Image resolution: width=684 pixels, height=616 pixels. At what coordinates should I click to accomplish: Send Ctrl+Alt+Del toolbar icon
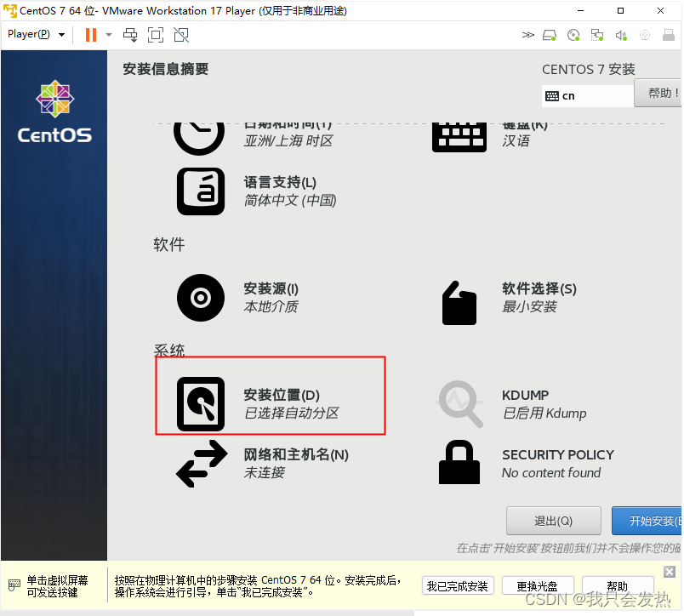click(130, 35)
